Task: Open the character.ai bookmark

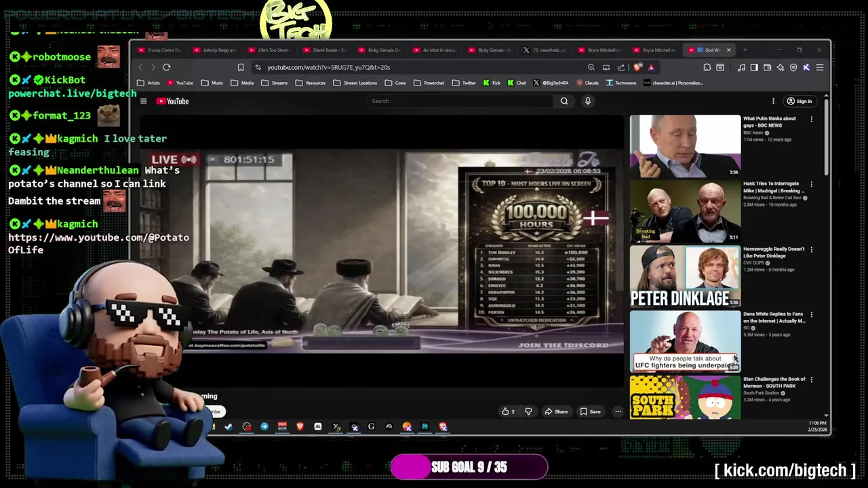Action: (x=673, y=83)
